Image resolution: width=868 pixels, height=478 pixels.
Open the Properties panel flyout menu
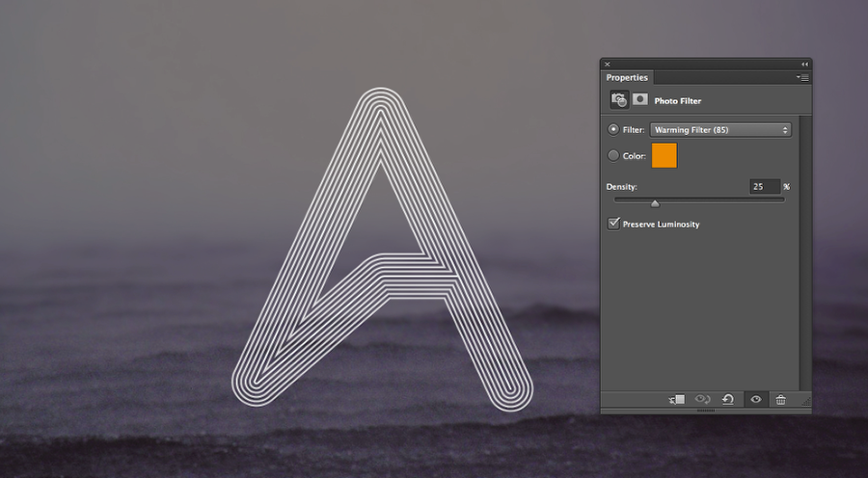(802, 78)
